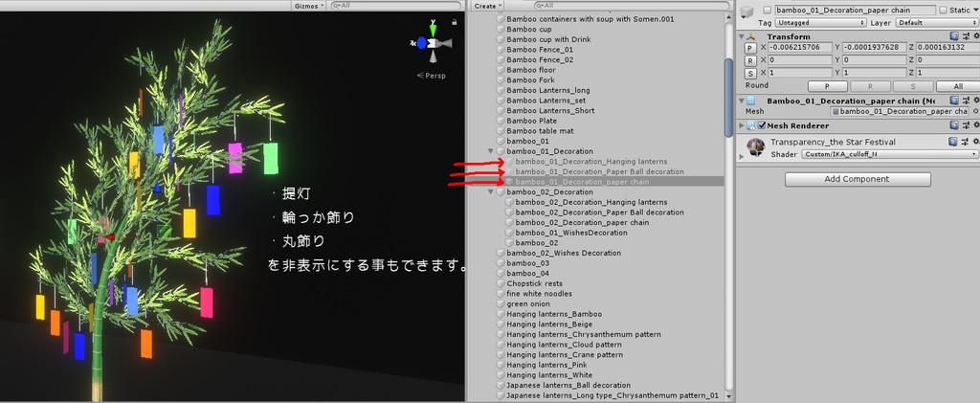Click the Round All button
The image size is (980, 403).
(958, 86)
